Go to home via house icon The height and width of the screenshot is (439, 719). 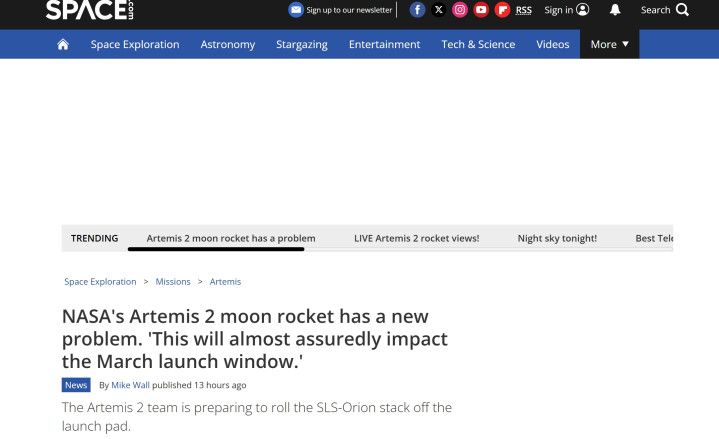click(x=63, y=44)
